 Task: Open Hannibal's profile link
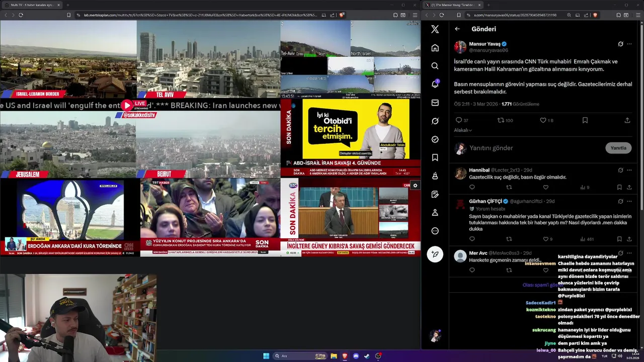pyautogui.click(x=479, y=170)
